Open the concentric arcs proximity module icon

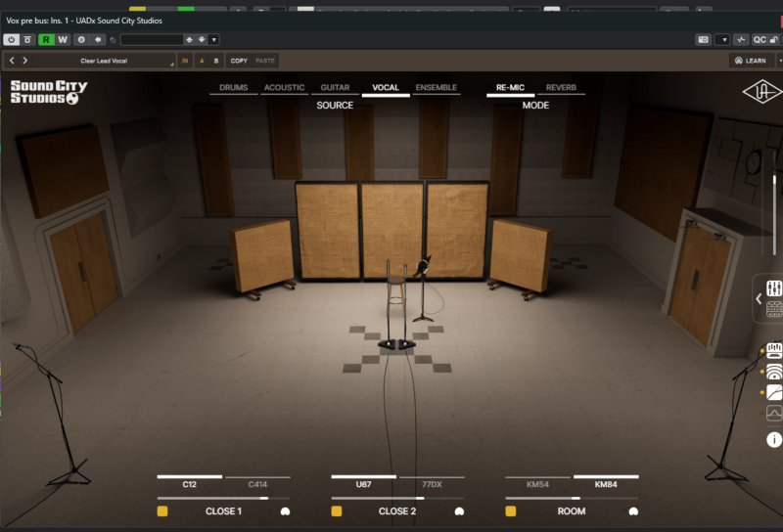pyautogui.click(x=774, y=372)
